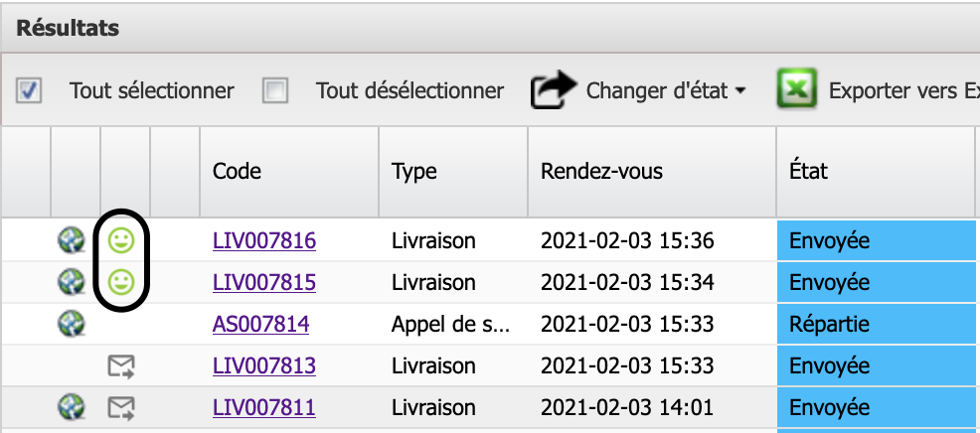This screenshot has width=980, height=433.
Task: Click the green smiley icon for LIV007816
Action: coord(121,240)
